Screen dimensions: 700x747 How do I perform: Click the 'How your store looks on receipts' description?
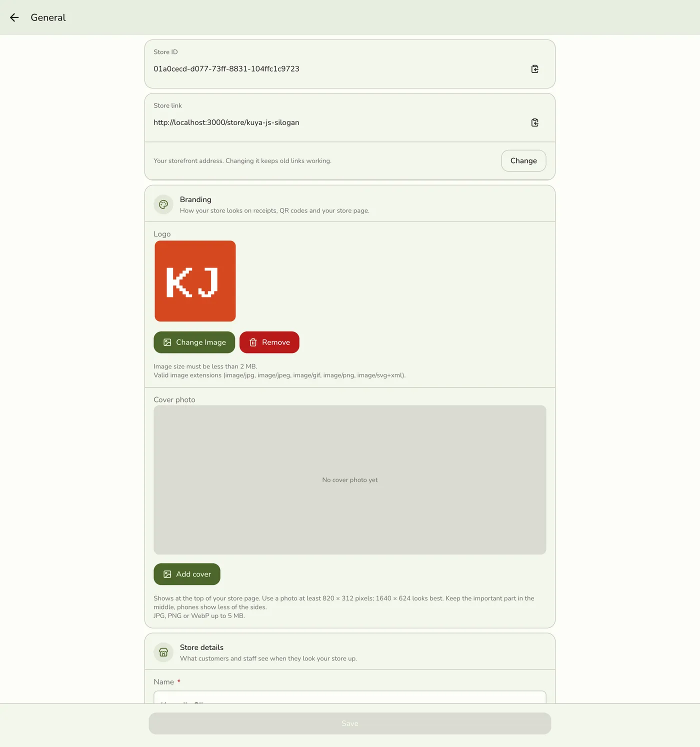click(x=274, y=210)
